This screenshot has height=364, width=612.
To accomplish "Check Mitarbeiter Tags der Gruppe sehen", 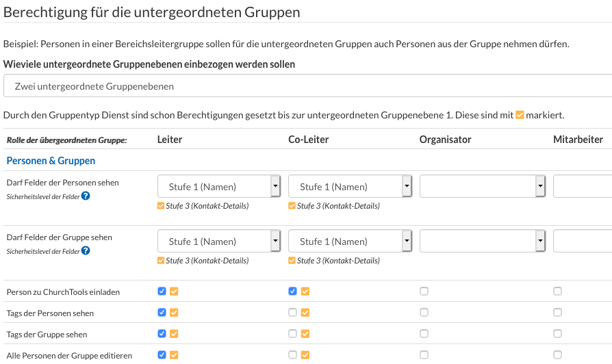I will 558,334.
